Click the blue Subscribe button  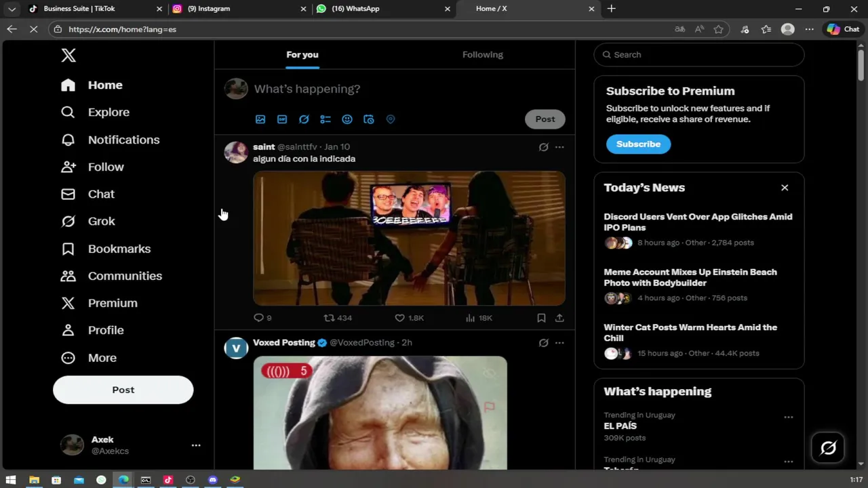tap(638, 144)
